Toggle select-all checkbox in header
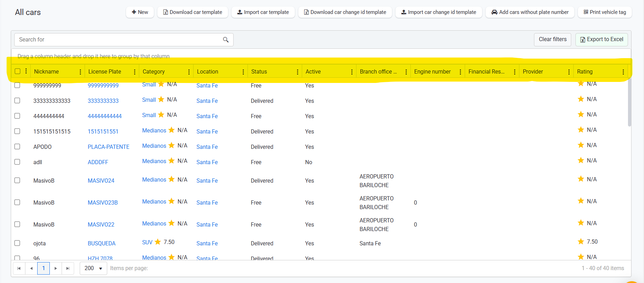Viewport: 644px width, 283px height. [17, 71]
